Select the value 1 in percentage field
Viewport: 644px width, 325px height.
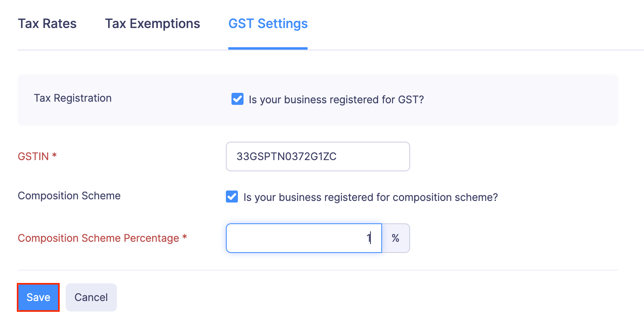[369, 238]
